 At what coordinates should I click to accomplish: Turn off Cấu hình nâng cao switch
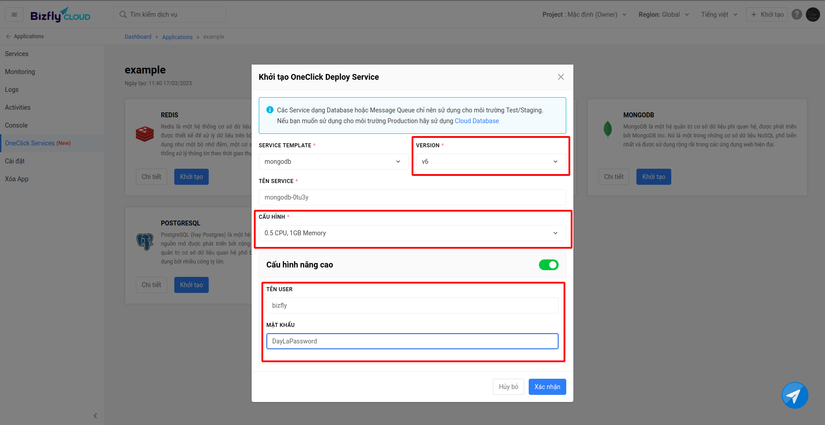[x=548, y=265]
